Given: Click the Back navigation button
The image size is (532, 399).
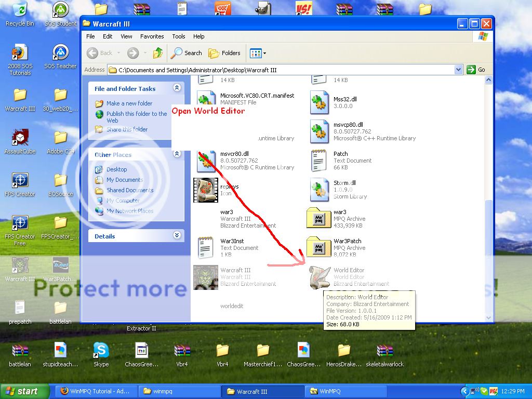Looking at the screenshot, I should pyautogui.click(x=100, y=53).
